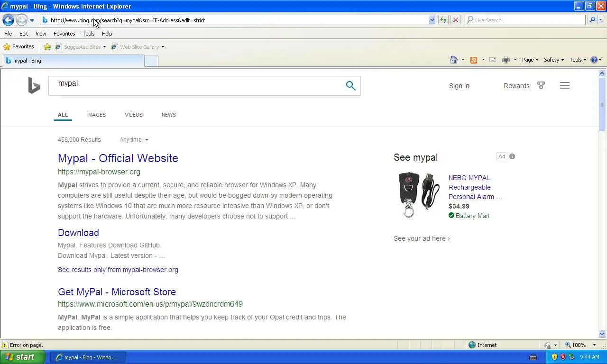
Task: Expand the Page command menu
Action: point(530,60)
